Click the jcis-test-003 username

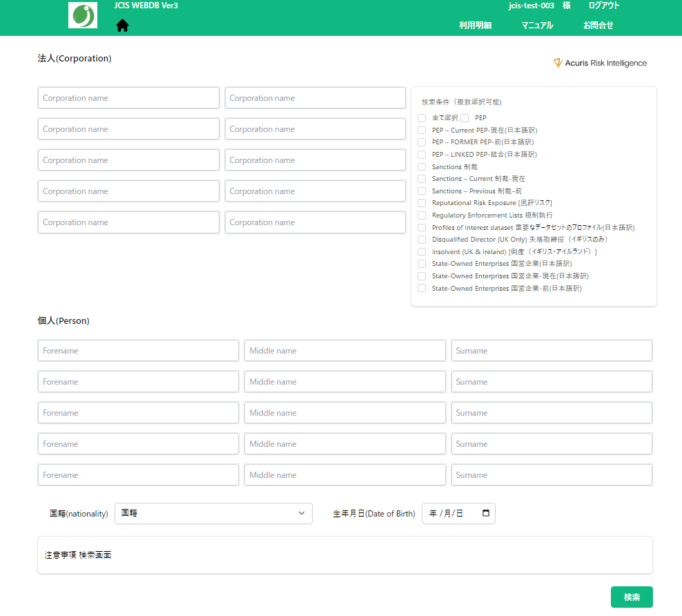point(532,6)
